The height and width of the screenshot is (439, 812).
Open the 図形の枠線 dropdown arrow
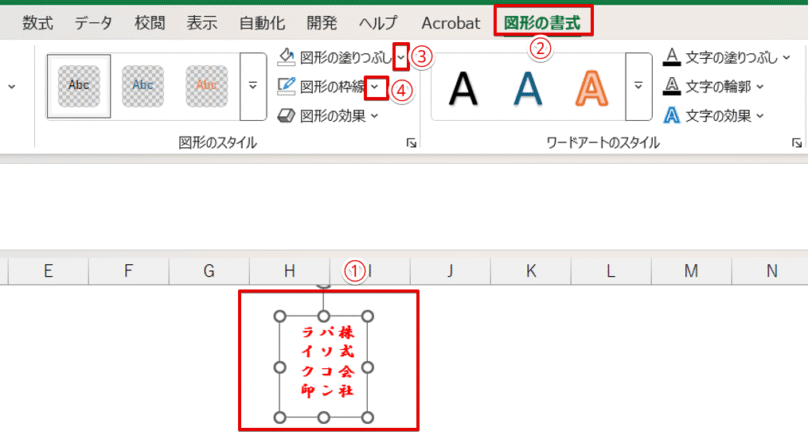[x=375, y=87]
